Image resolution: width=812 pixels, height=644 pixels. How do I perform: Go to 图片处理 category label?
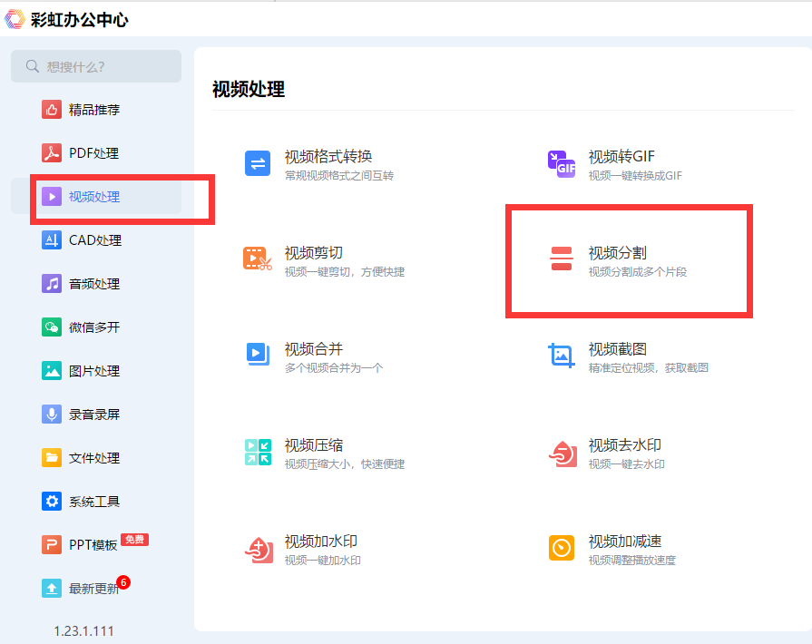point(94,371)
